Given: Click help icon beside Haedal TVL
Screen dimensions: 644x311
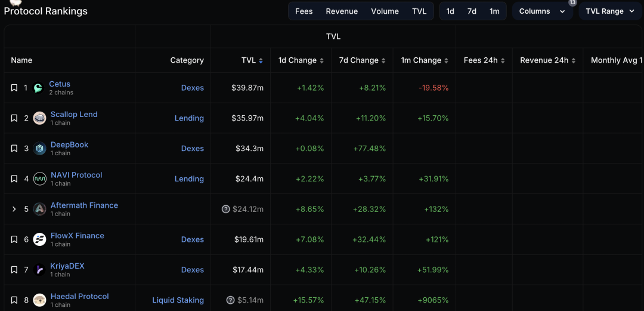Looking at the screenshot, I should (x=230, y=300).
